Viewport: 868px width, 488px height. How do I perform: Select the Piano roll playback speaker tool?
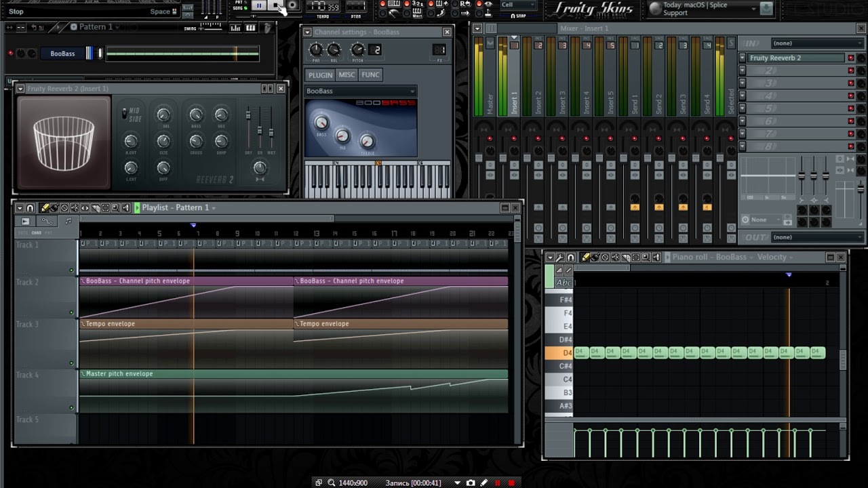click(x=656, y=258)
